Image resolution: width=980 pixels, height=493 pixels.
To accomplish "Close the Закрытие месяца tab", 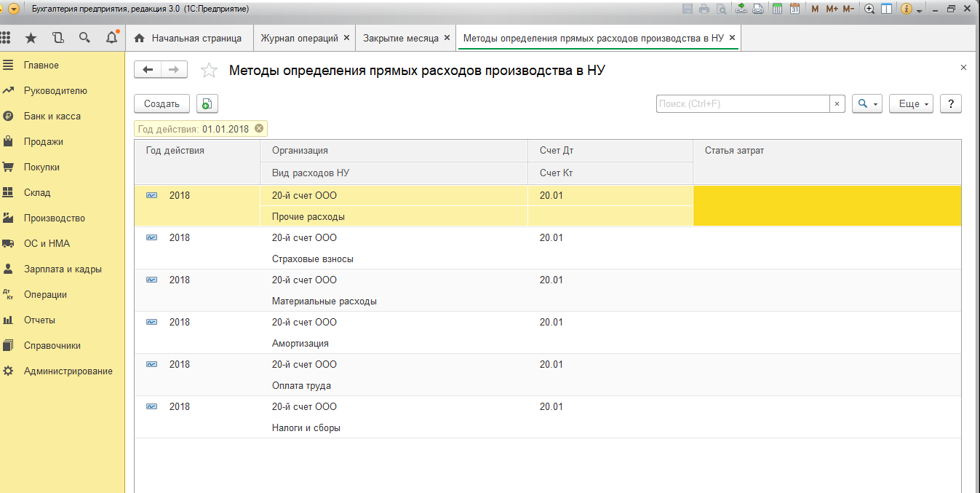I will coord(447,38).
